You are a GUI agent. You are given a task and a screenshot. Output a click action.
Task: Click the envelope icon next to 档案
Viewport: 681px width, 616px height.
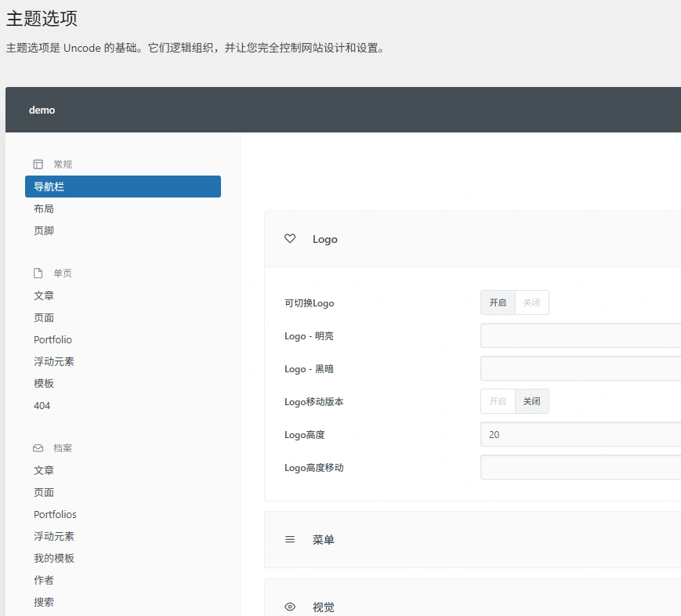click(x=38, y=448)
